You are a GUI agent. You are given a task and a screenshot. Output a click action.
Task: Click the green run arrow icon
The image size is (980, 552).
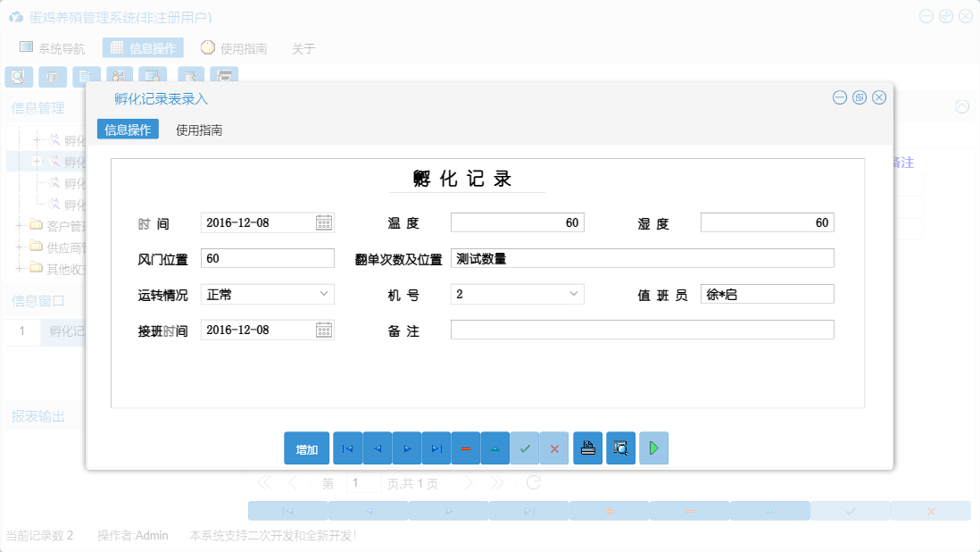(653, 447)
